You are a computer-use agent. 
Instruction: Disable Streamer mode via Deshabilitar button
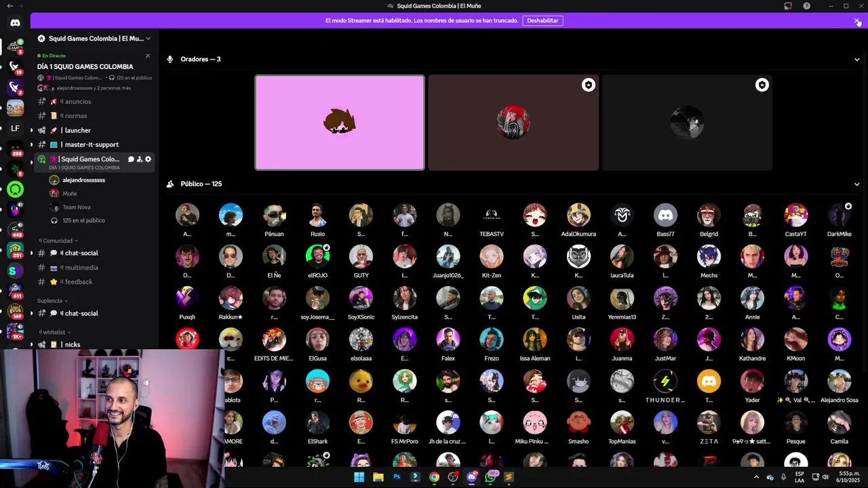(x=542, y=20)
